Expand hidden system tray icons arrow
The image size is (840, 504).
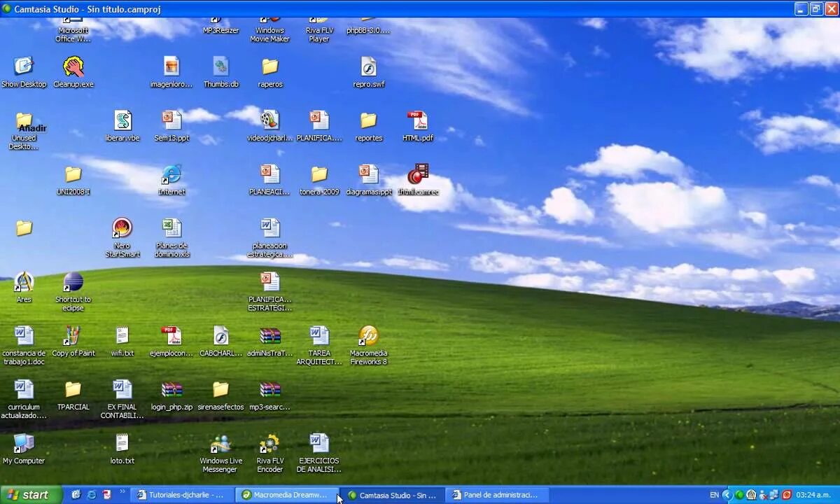pyautogui.click(x=727, y=495)
